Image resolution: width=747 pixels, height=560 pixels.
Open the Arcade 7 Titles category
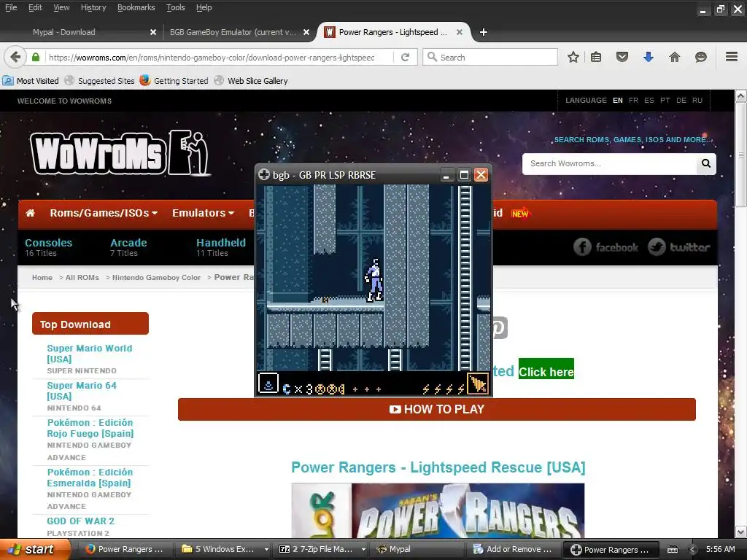(128, 247)
